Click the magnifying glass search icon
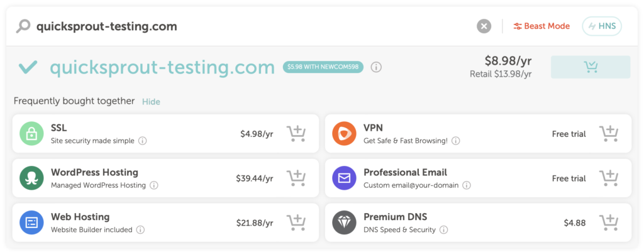644x252 pixels. pyautogui.click(x=23, y=26)
